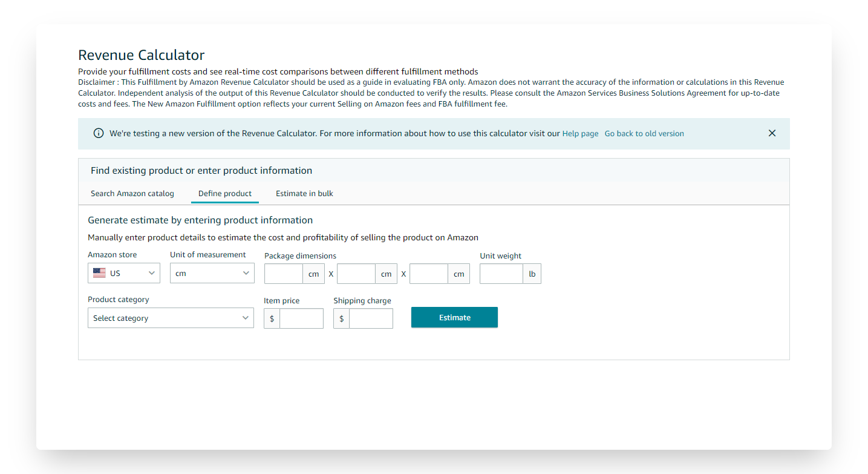Switch to the Define product tab
The width and height of the screenshot is (868, 474).
[x=224, y=193]
